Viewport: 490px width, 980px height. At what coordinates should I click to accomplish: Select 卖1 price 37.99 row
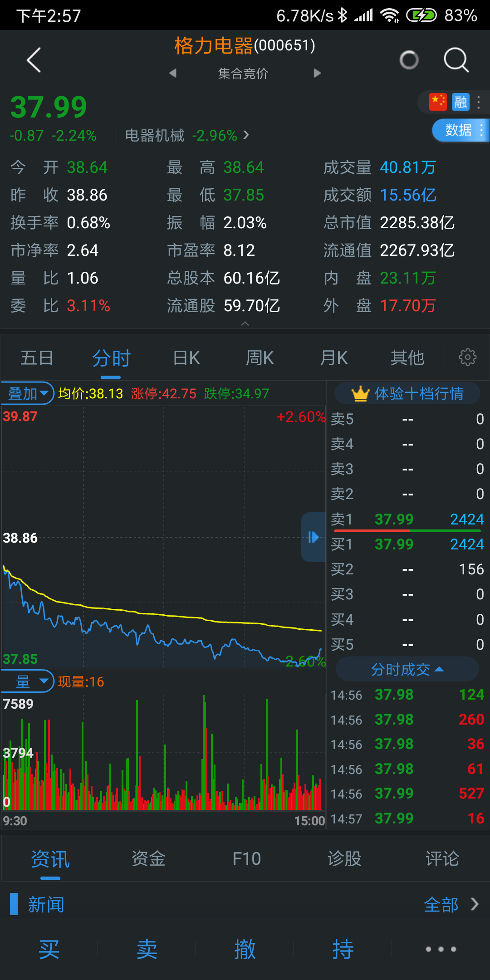click(407, 519)
